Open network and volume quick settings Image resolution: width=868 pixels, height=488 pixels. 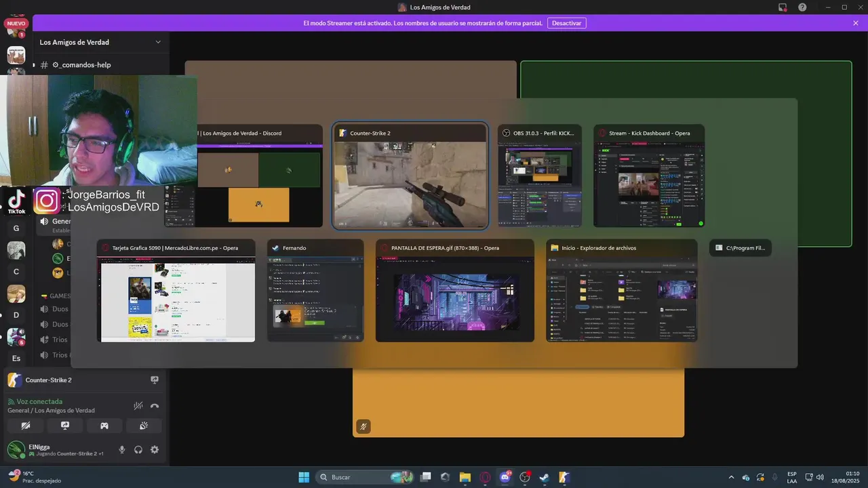coord(814,477)
